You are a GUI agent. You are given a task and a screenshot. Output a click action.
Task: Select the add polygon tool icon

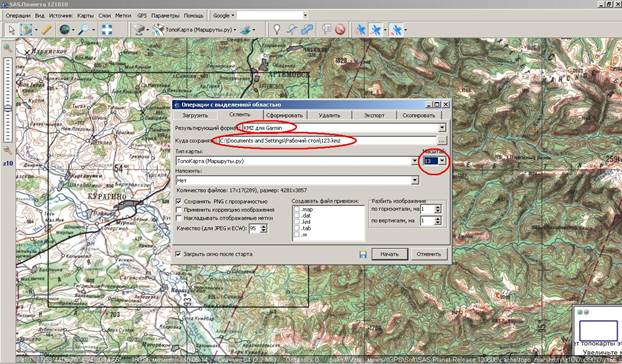tap(307, 30)
